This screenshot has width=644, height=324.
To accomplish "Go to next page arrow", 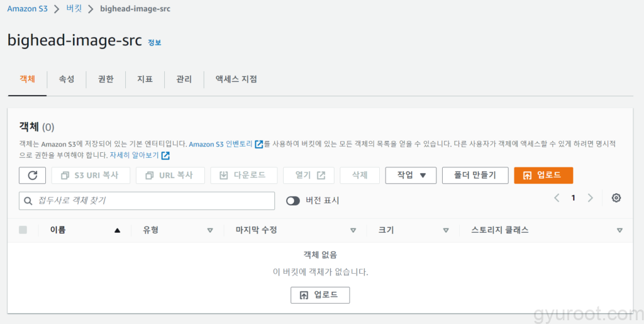I will coord(590,198).
